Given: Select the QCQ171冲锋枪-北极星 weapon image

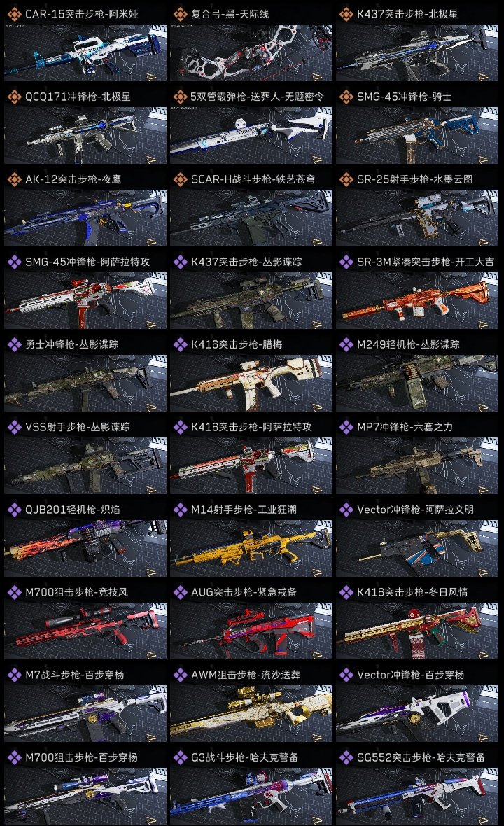Looking at the screenshot, I should coord(85,135).
